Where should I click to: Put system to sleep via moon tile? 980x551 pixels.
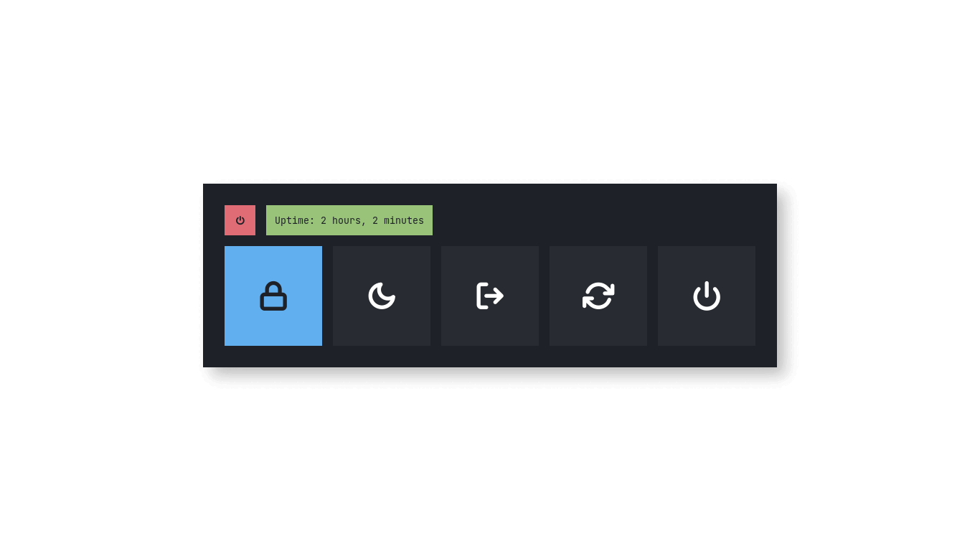pos(382,296)
